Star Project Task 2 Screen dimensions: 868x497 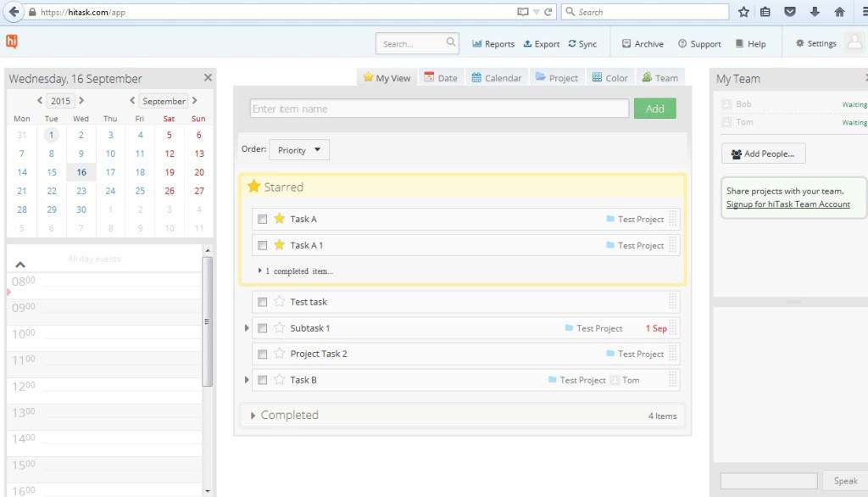[x=279, y=354]
